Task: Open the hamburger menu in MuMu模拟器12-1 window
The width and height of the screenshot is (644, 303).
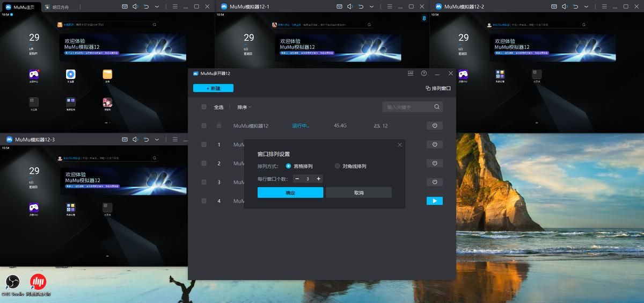Action: (x=390, y=6)
